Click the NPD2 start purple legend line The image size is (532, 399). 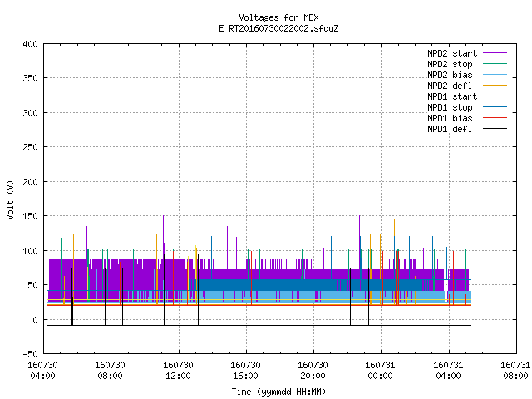pyautogui.click(x=495, y=53)
